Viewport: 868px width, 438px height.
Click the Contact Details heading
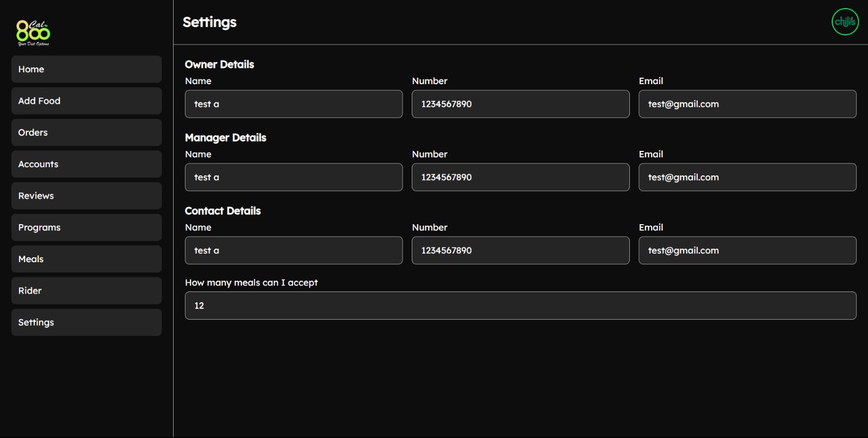coord(223,211)
